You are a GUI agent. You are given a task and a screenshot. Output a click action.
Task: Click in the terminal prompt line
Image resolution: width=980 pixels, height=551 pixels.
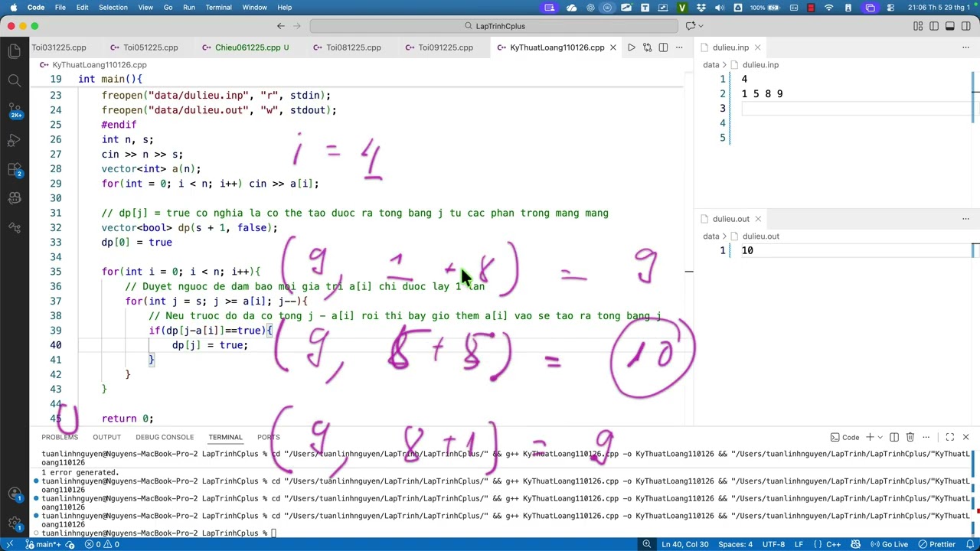pos(505,533)
